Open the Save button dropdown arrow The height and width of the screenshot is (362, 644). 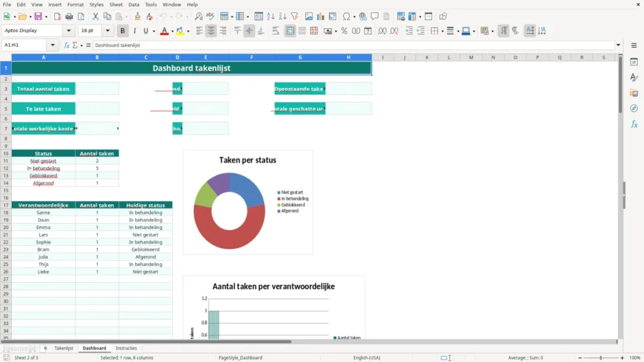46,17
